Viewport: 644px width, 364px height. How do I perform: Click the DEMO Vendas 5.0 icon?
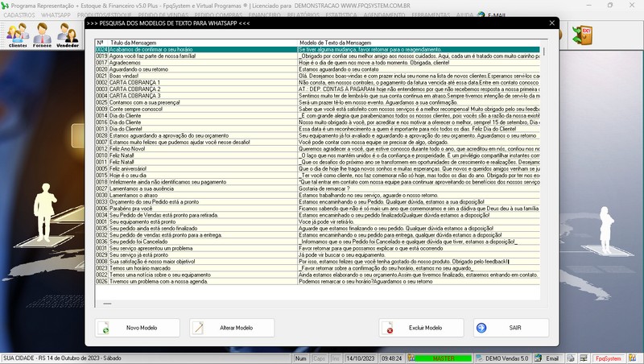tap(479, 358)
